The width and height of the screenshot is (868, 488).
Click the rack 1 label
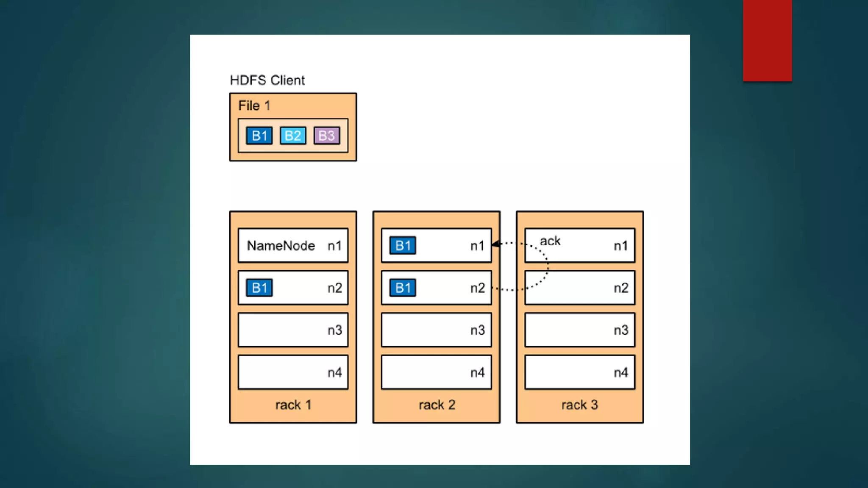(293, 405)
